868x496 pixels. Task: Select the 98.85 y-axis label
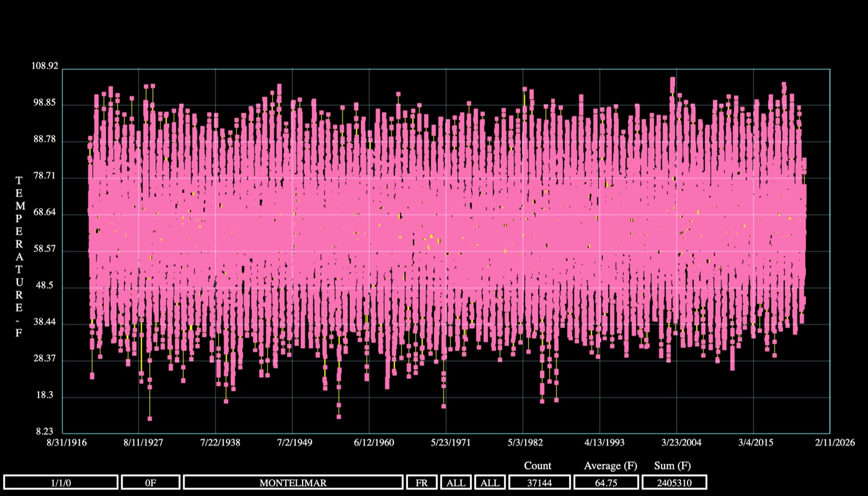[x=44, y=103]
